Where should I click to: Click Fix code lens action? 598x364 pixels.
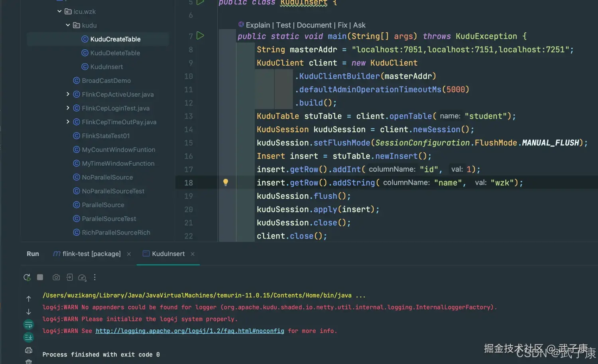(x=342, y=25)
